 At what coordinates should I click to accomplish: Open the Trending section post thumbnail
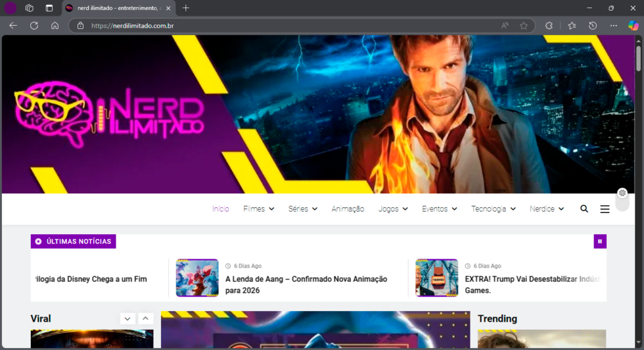(x=541, y=339)
